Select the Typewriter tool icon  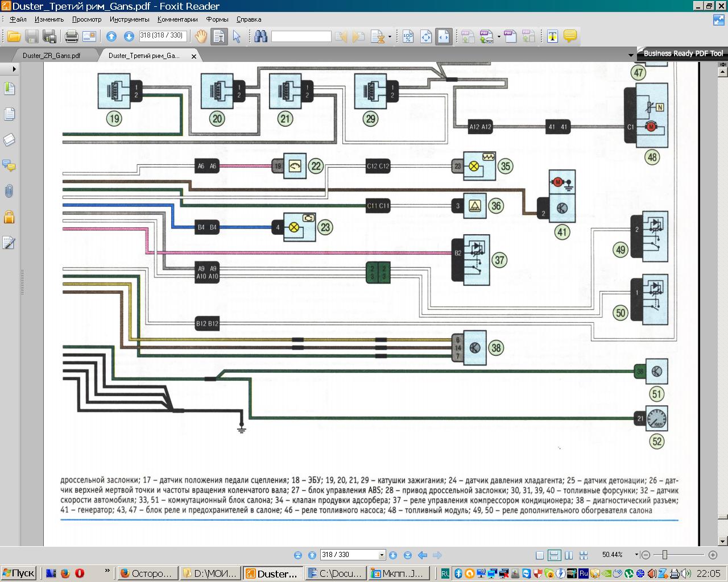click(552, 37)
